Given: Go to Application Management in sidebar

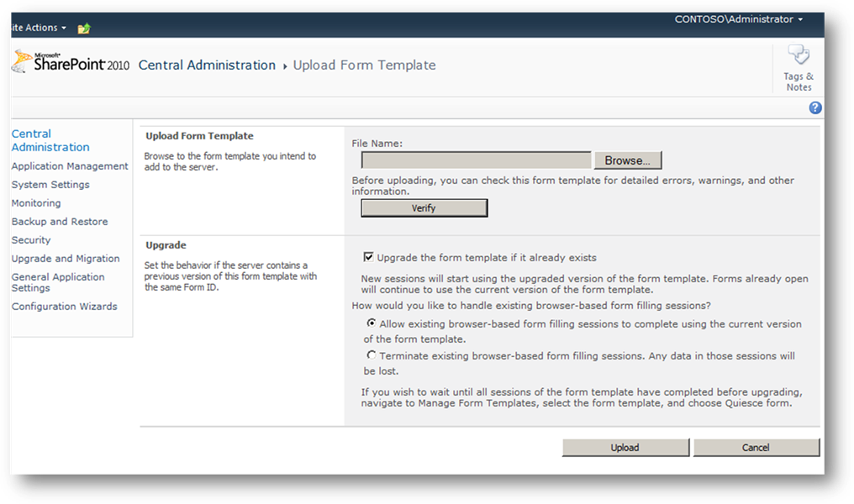Looking at the screenshot, I should click(70, 166).
